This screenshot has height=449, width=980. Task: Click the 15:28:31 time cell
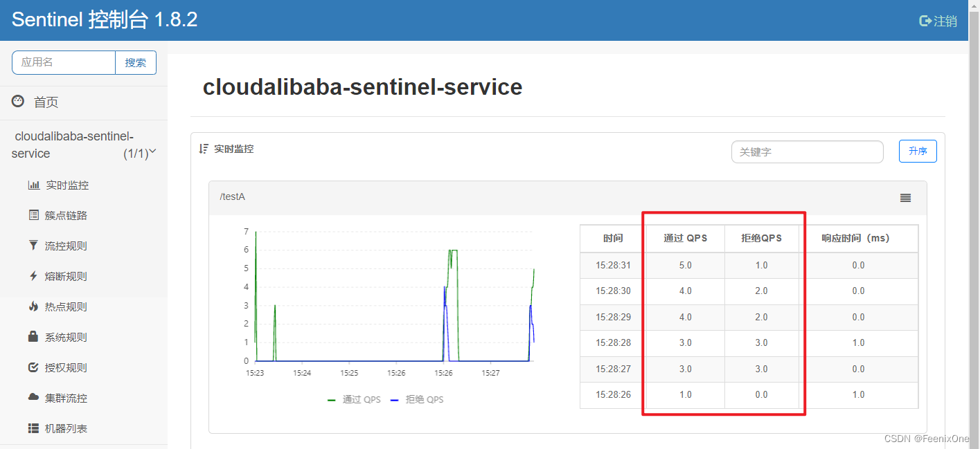(x=613, y=265)
